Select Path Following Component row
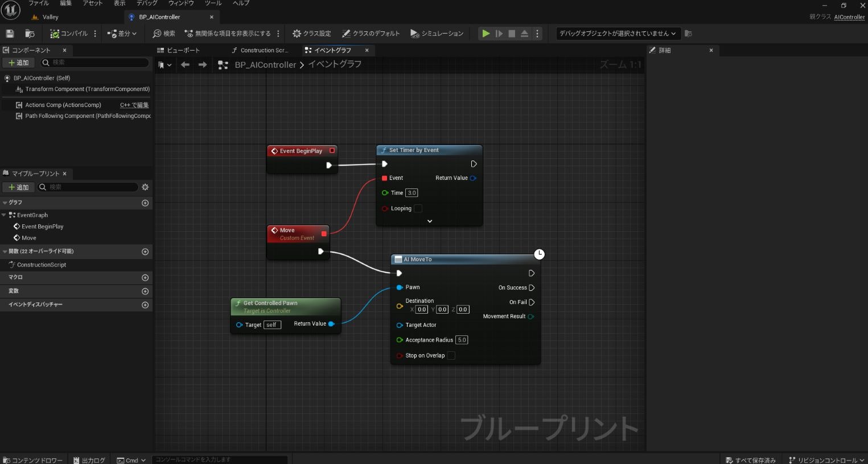The image size is (868, 464). 76,116
